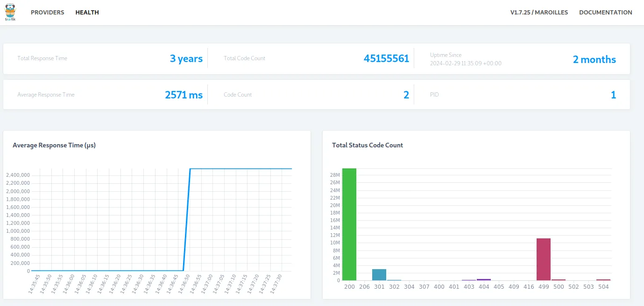Open the Documentation link

tap(606, 13)
